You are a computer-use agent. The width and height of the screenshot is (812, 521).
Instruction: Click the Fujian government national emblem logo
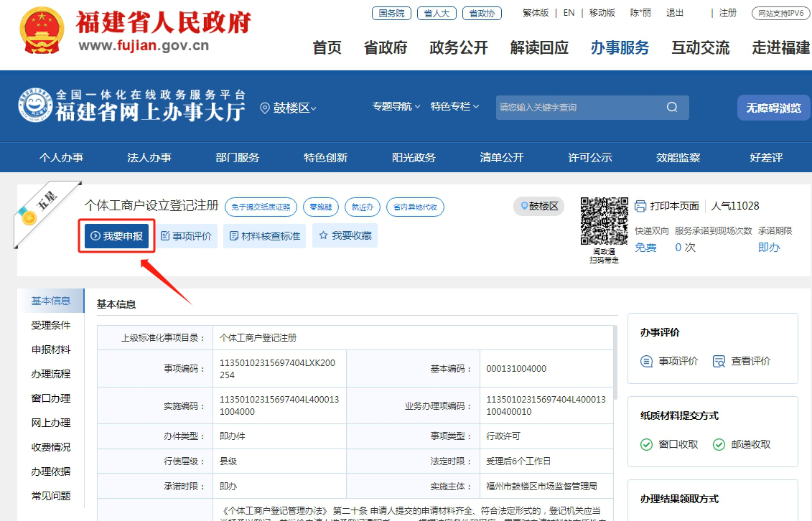point(42,31)
